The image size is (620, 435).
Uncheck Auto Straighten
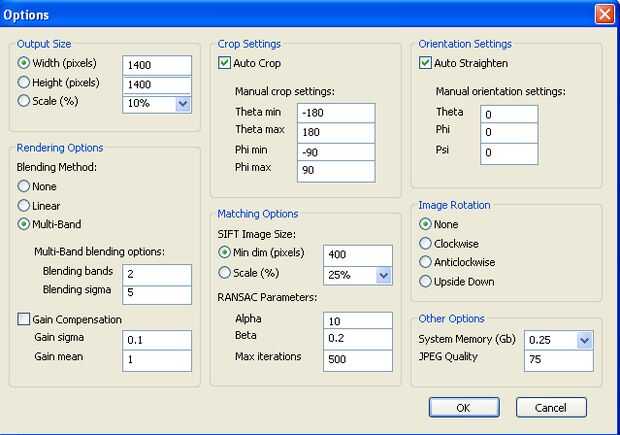click(x=425, y=63)
